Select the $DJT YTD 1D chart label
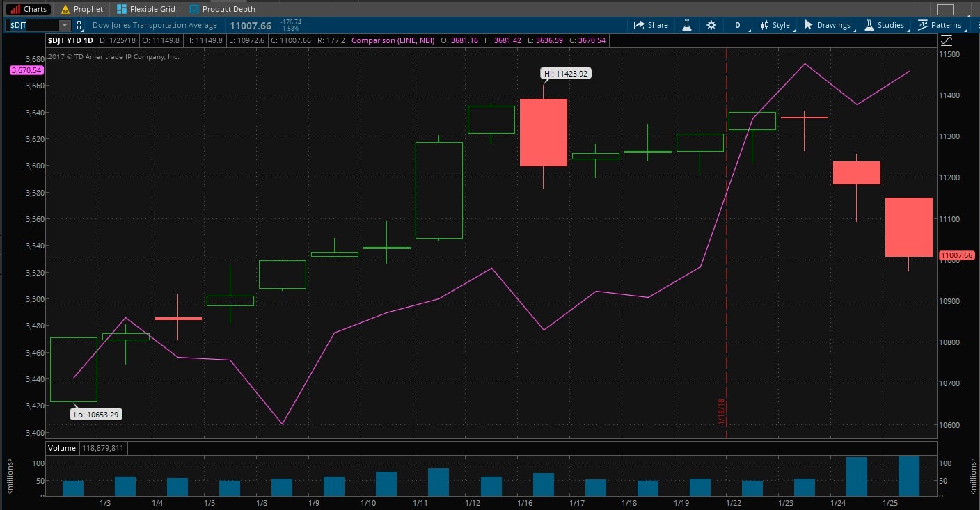 (72, 40)
